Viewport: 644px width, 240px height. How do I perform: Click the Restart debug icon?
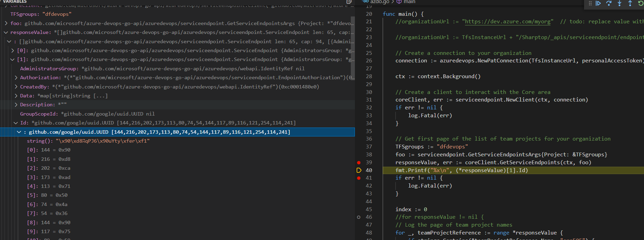click(640, 3)
